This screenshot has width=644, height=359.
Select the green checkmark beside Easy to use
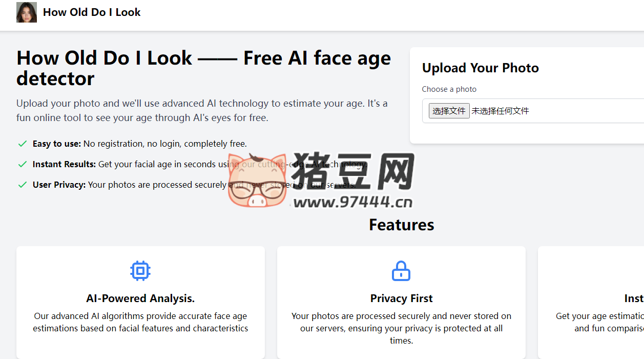pos(22,144)
